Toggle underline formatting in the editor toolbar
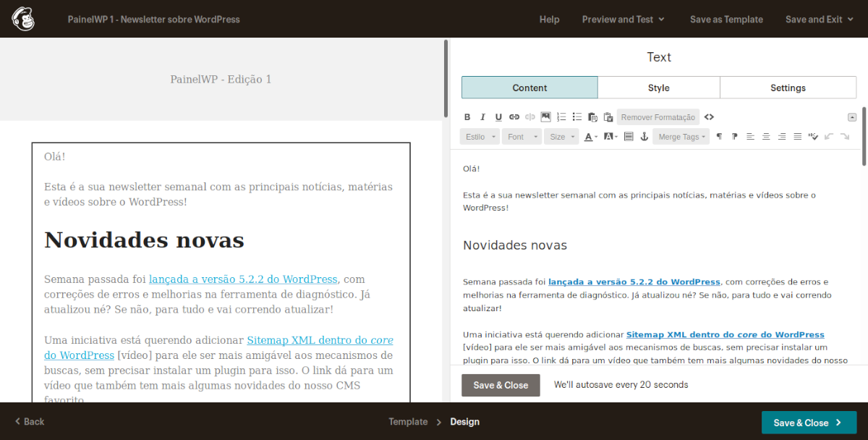Image resolution: width=868 pixels, height=440 pixels. (498, 117)
